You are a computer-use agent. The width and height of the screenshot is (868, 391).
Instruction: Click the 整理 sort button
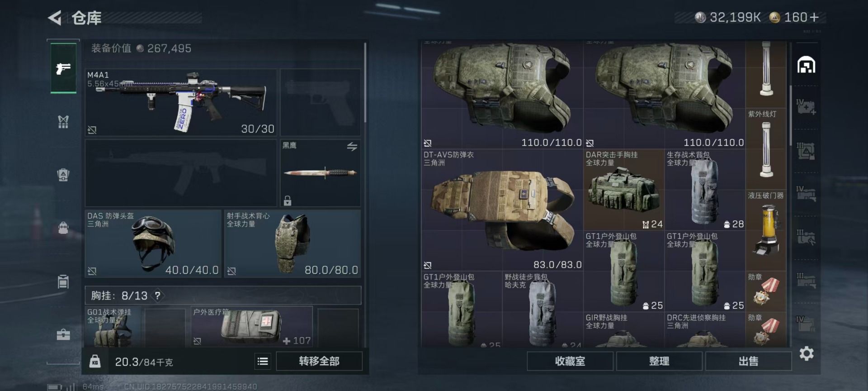tap(659, 361)
